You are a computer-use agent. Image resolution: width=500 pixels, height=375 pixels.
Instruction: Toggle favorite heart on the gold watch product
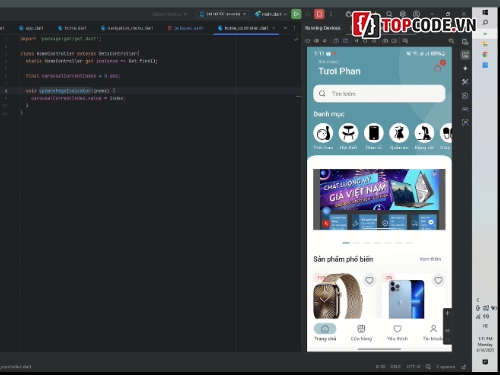click(369, 281)
